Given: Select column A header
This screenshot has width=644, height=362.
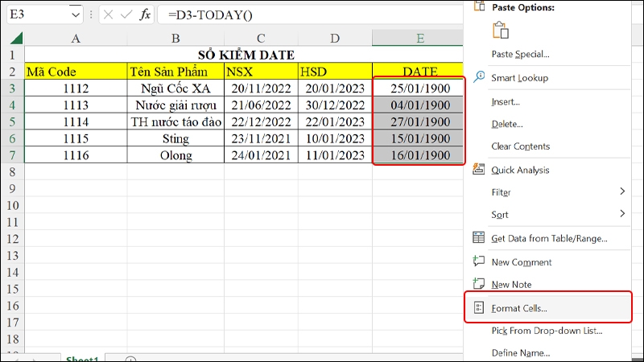Looking at the screenshot, I should (76, 39).
